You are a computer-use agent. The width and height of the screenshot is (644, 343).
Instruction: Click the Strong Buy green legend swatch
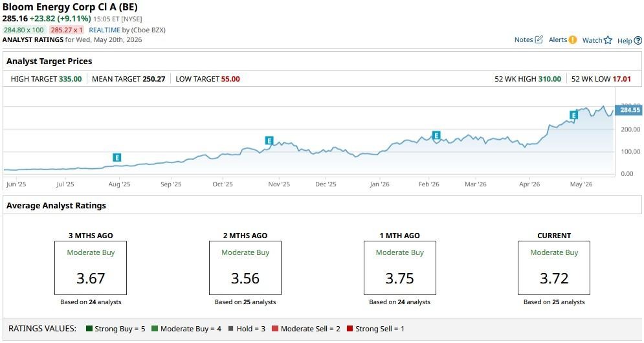coord(89,329)
